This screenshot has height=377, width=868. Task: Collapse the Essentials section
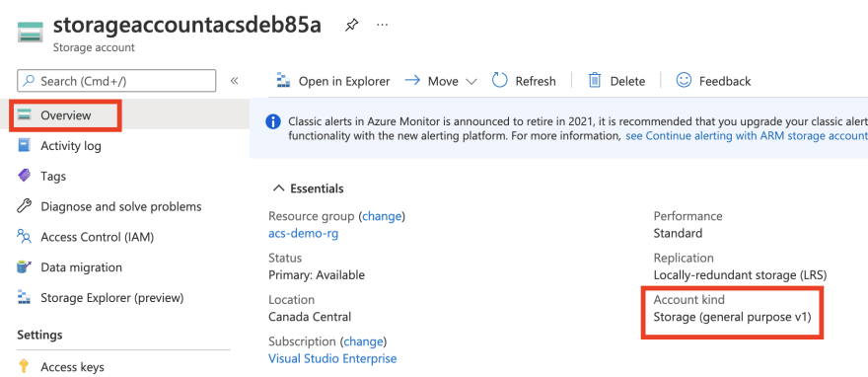click(278, 188)
